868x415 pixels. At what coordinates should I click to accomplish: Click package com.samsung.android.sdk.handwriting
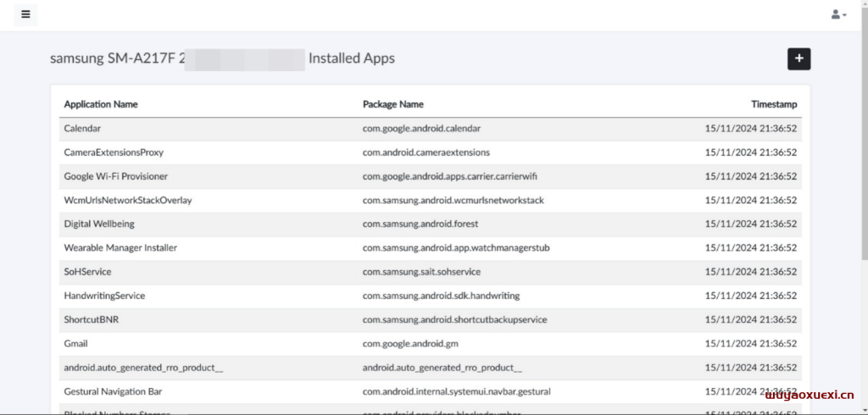[x=441, y=296]
